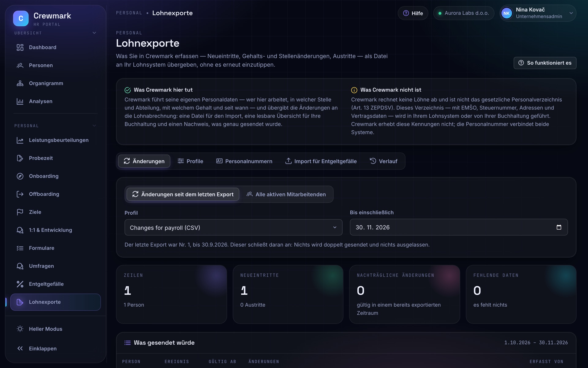588x368 pixels.
Task: Open Verlauf tab
Action: click(383, 161)
